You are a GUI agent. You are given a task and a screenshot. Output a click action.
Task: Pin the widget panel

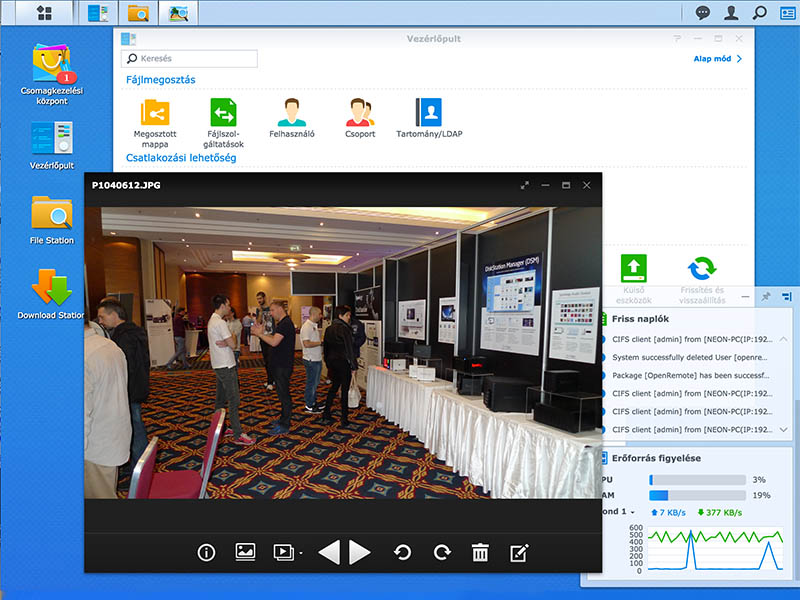766,297
